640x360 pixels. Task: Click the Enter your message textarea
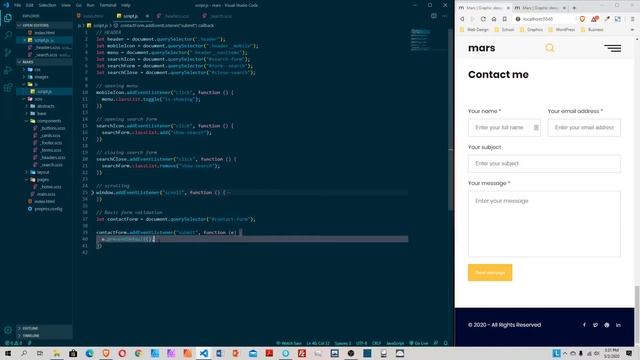(x=544, y=224)
